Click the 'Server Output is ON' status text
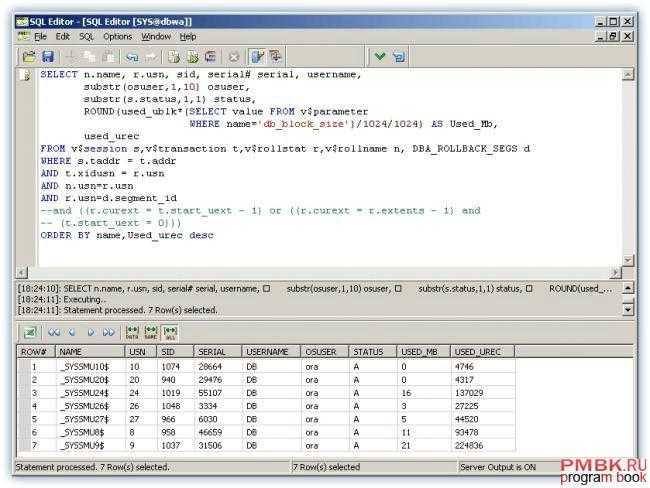Screen dimensions: 650x488 coord(498,467)
